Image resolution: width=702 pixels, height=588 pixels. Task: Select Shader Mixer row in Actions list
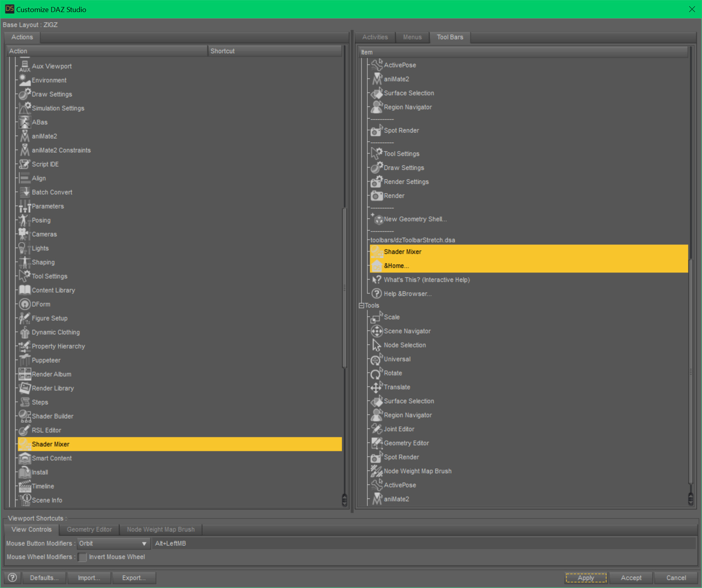180,444
